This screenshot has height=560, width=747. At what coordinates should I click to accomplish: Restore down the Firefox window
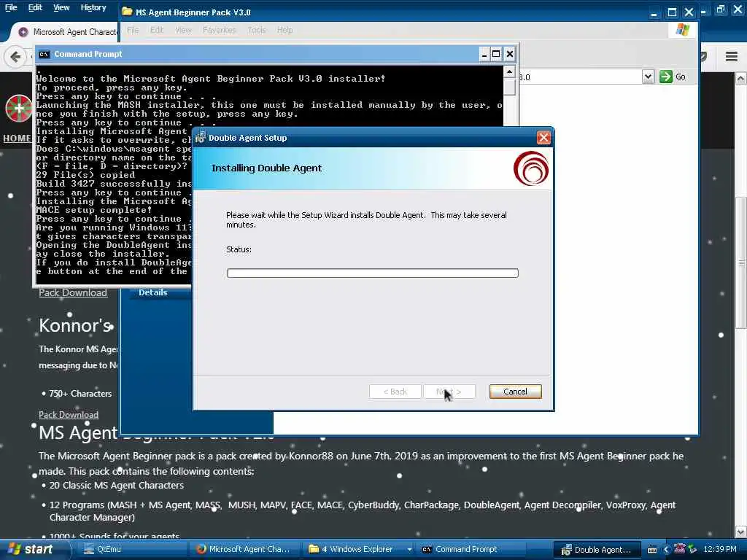pos(720,9)
